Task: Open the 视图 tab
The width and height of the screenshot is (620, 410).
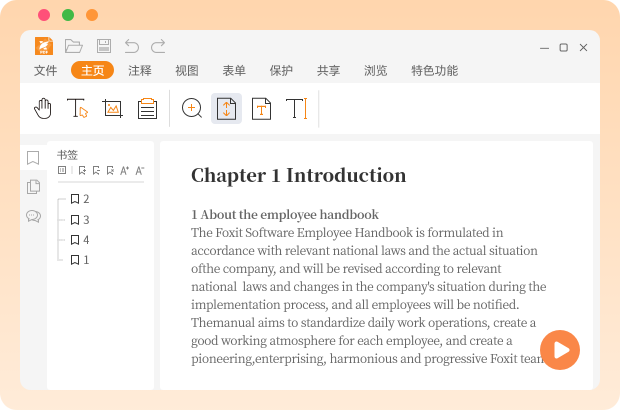Action: [187, 70]
